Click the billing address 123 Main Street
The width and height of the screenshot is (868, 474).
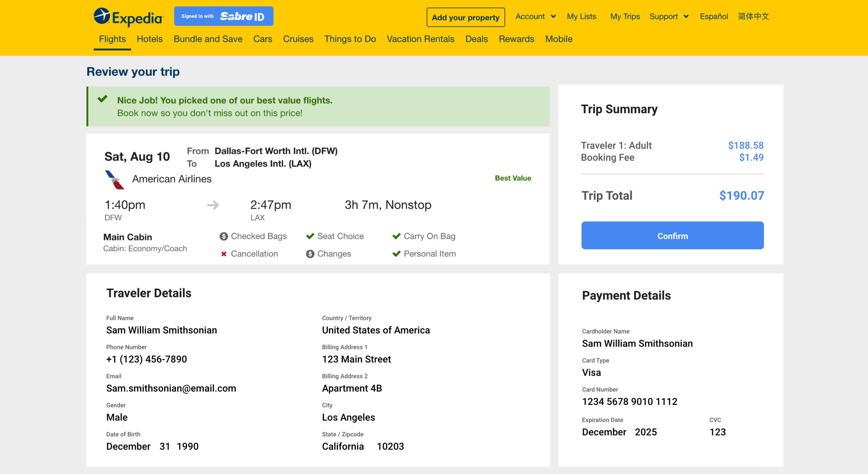tap(357, 359)
